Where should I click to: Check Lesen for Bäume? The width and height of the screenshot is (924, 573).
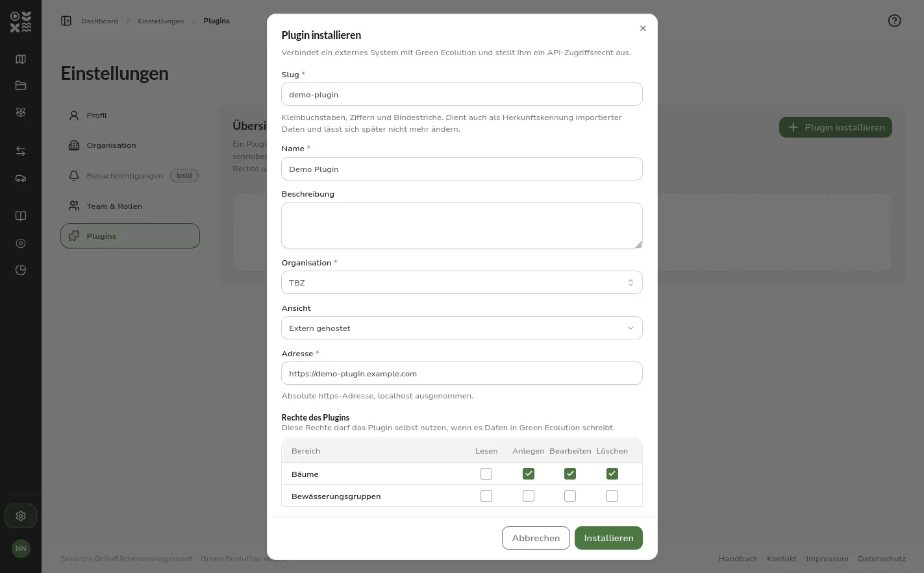click(x=486, y=474)
